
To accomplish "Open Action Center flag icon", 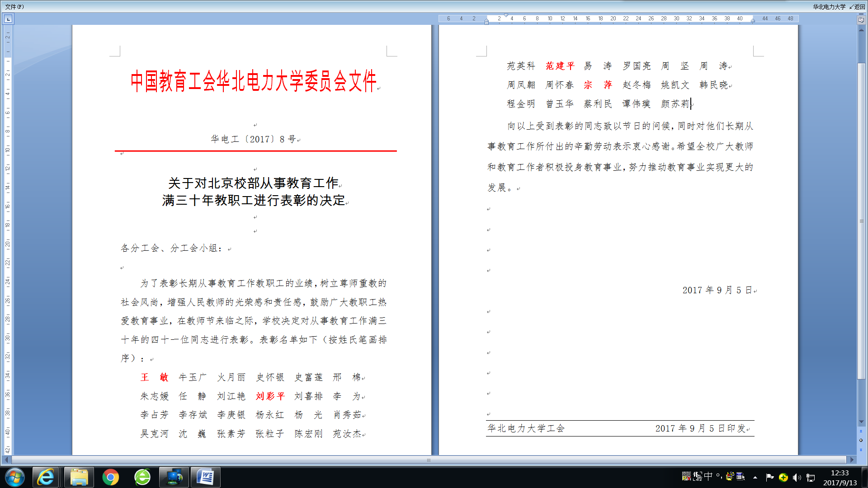I will click(769, 477).
